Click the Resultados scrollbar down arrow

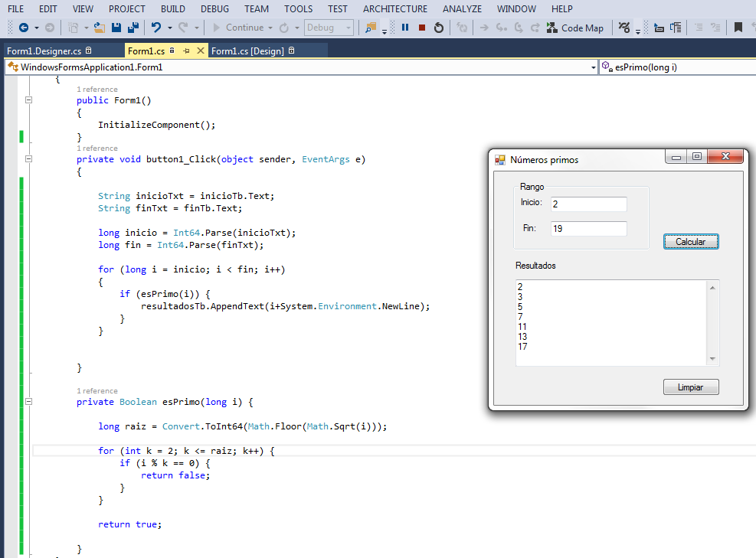[712, 359]
